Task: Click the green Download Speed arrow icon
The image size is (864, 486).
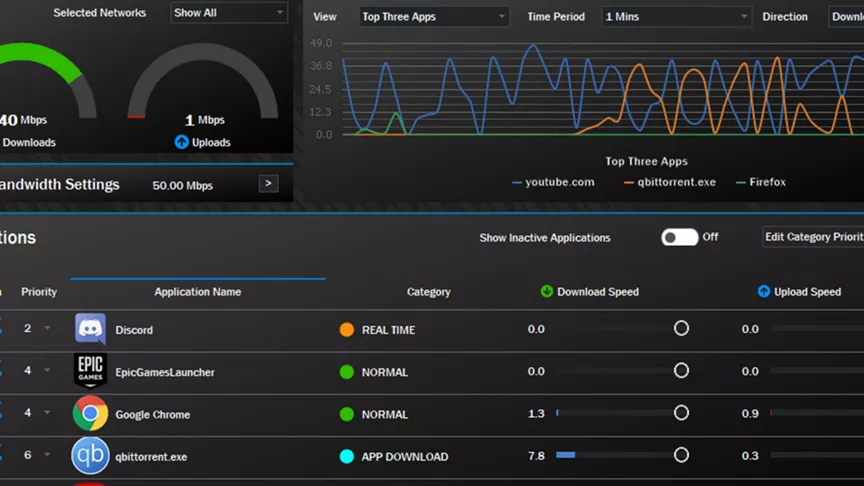Action: tap(546, 292)
